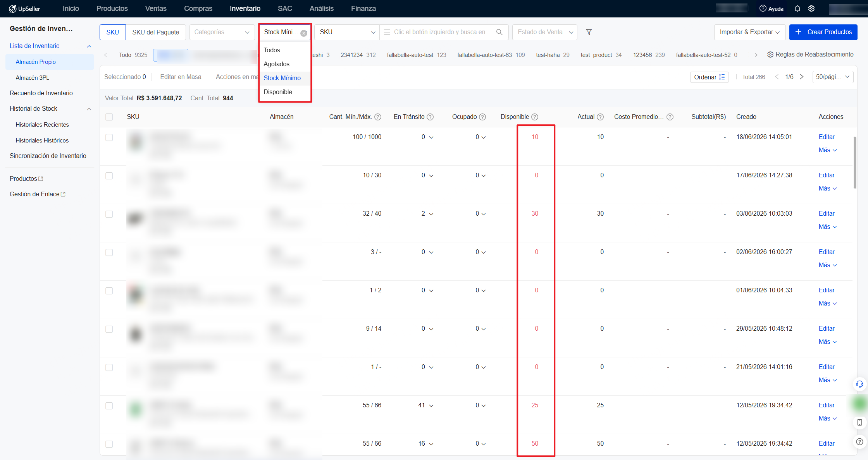Screen dimensions: 868x460
Task: Open Reglas de Reabastecimiento settings
Action: pos(810,55)
